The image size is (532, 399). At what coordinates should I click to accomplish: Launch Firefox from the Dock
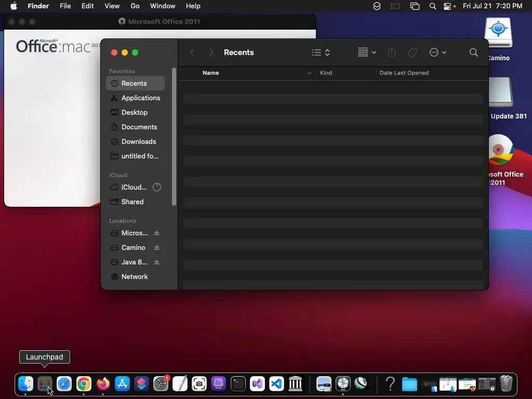coord(103,384)
